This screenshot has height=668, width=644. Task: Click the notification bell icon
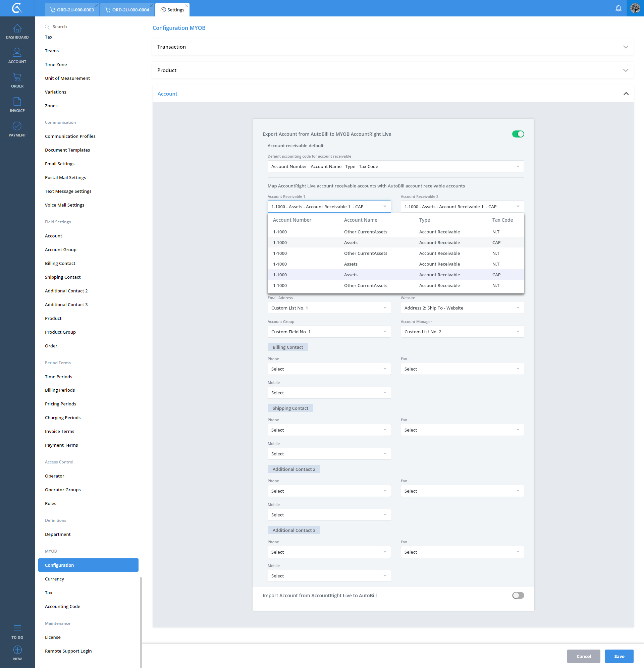tap(618, 8)
